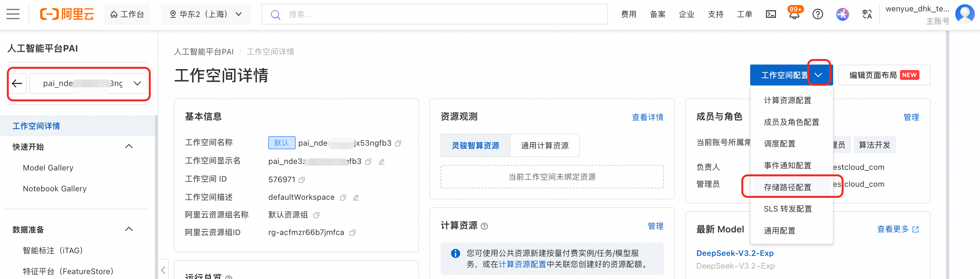Click the 默认 tag next to workspace name
The width and height of the screenshot is (980, 279).
282,143
